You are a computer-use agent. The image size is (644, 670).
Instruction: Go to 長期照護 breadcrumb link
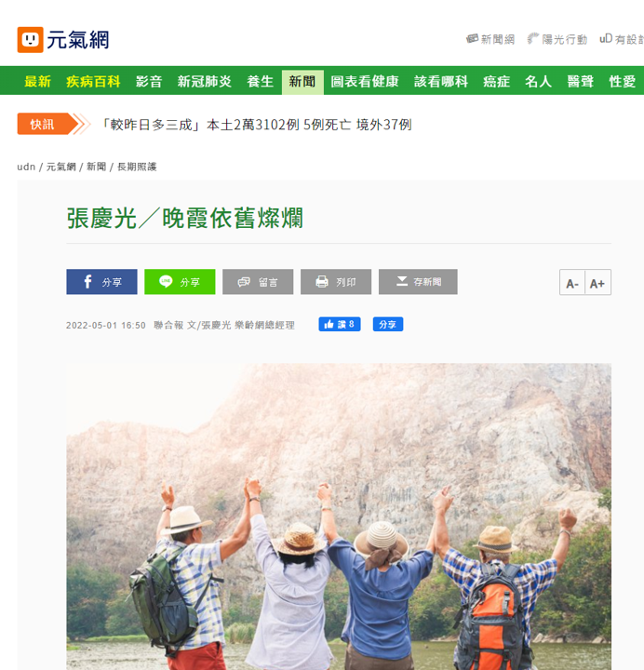click(137, 167)
